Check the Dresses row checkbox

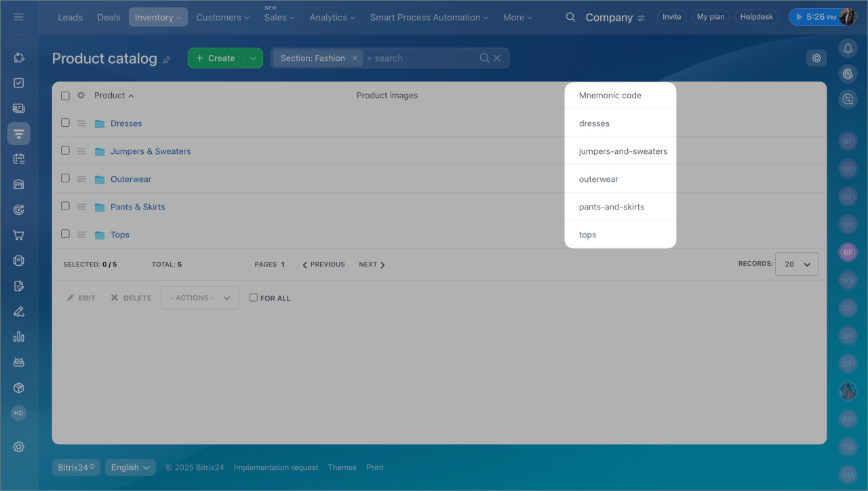65,123
